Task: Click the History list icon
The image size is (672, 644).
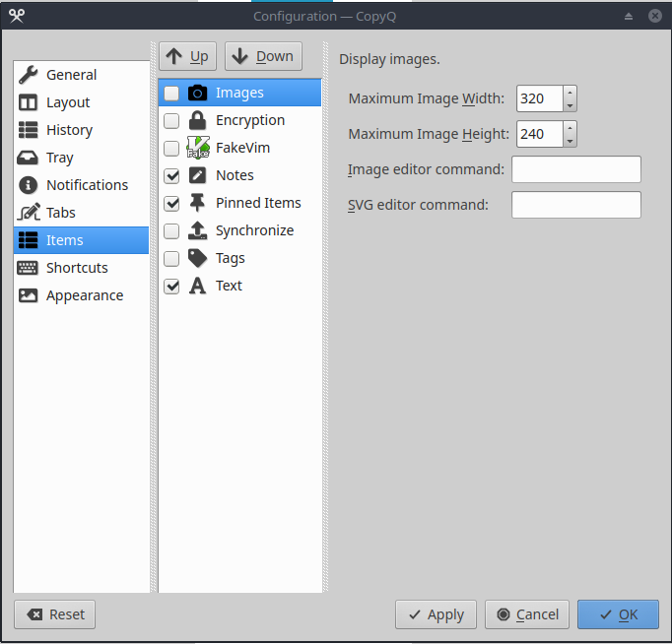Action: click(28, 130)
